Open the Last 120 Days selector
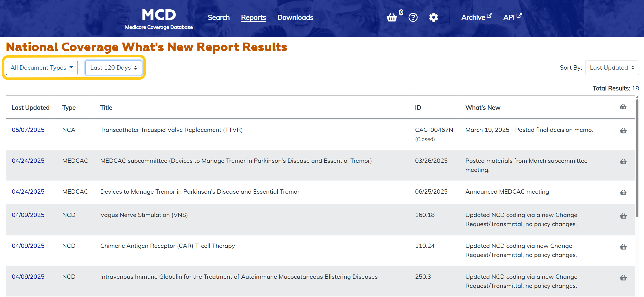644x297 pixels. (113, 68)
